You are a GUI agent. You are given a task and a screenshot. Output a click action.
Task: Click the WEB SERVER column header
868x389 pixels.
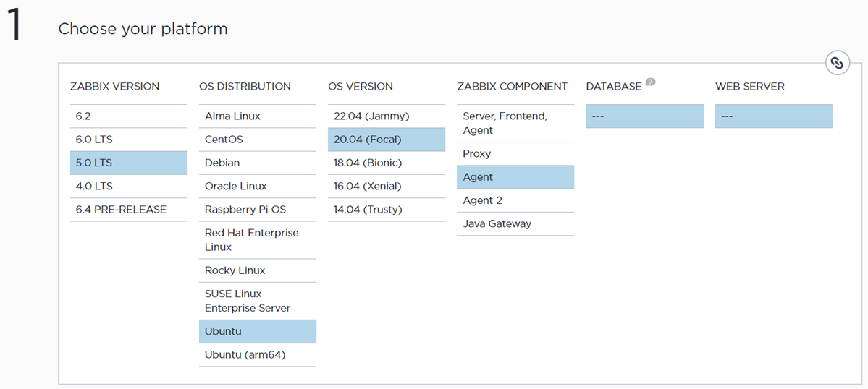749,87
